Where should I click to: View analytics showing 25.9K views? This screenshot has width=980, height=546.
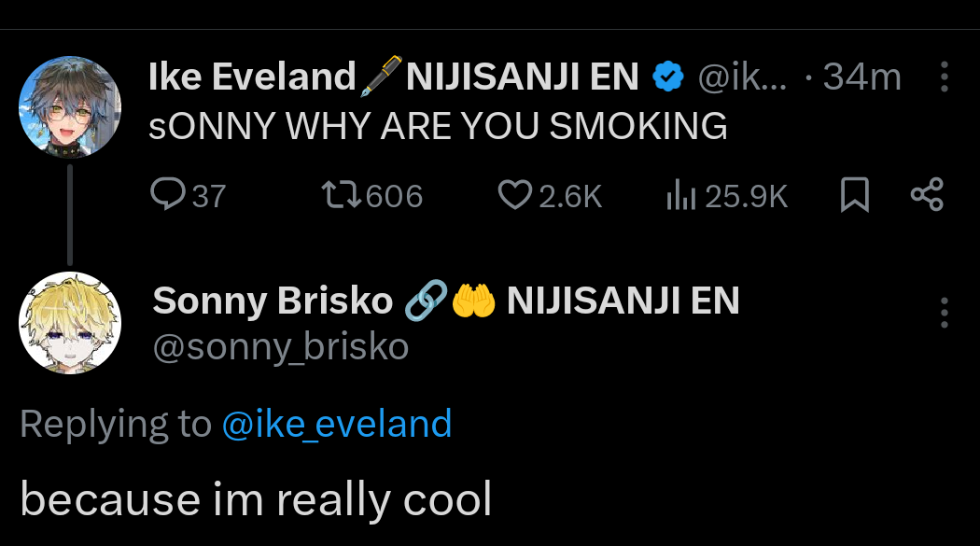[x=679, y=195]
